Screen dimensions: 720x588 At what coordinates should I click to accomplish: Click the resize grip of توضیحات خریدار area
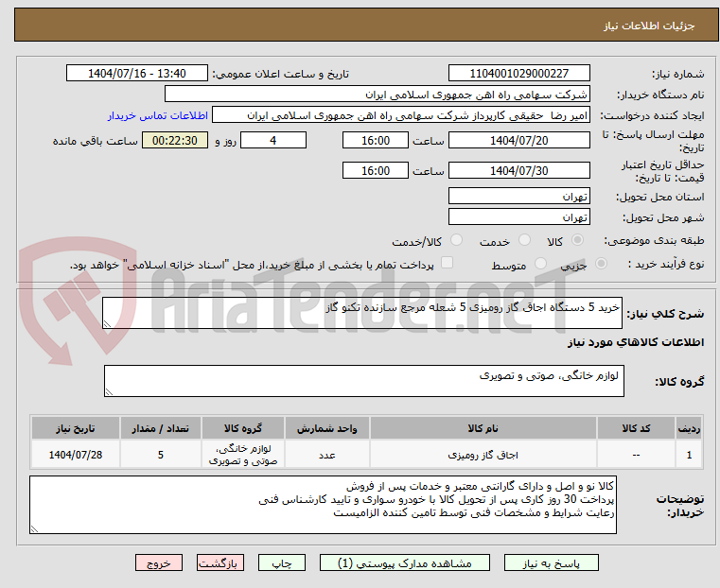34,528
